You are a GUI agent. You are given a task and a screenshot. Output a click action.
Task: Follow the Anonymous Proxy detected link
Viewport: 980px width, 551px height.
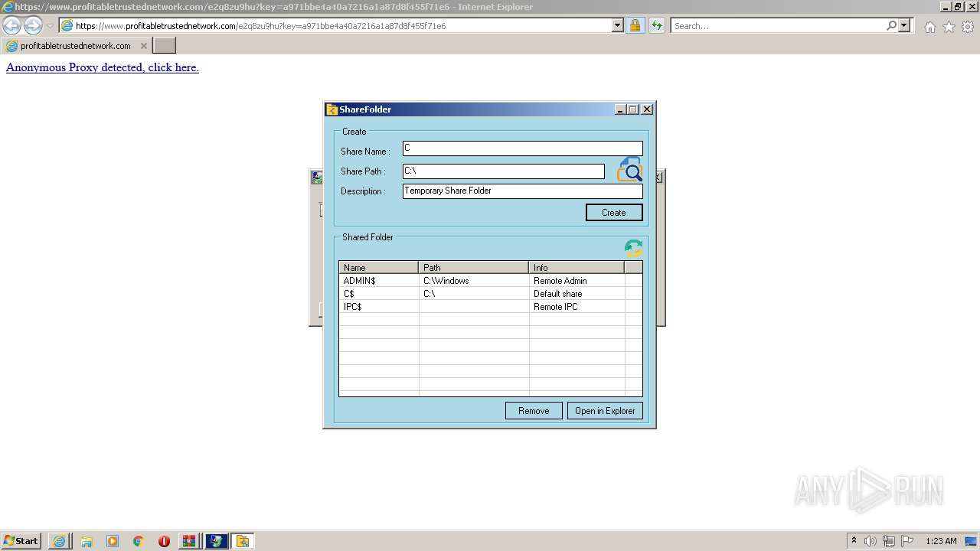[x=103, y=67]
